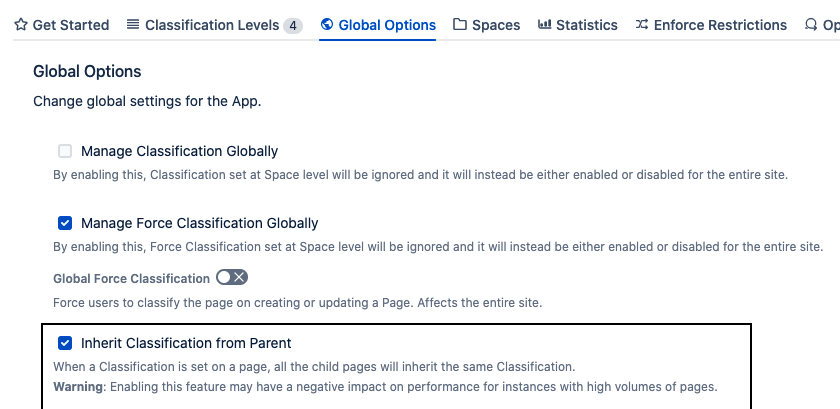Viewport: 840px width, 409px height.
Task: Open the Statistics tab
Action: 587,25
